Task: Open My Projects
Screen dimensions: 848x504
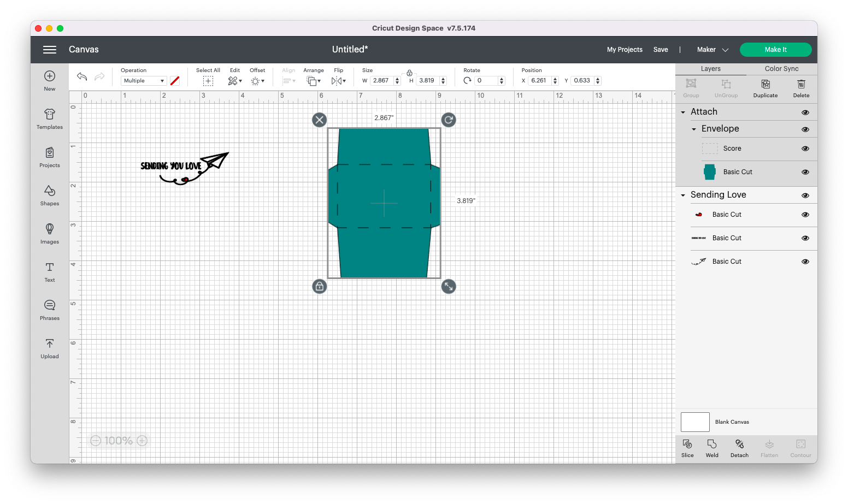Action: [624, 49]
